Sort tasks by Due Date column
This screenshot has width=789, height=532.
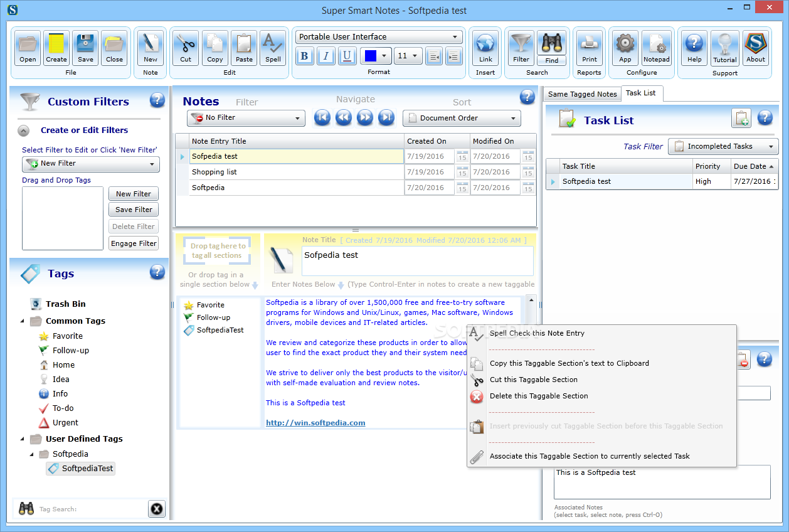click(x=755, y=166)
